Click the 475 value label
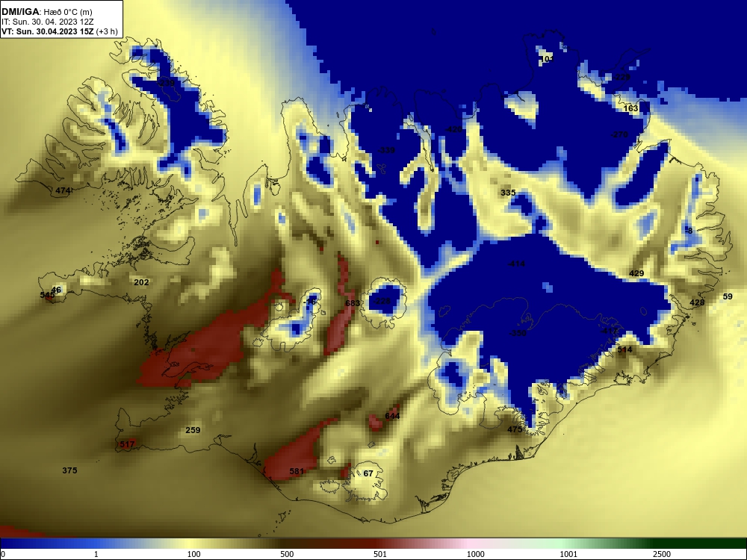 515,429
